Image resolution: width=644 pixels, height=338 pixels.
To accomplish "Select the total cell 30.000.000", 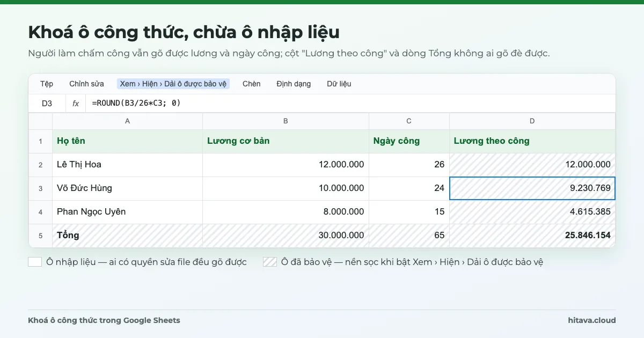I will coord(286,236).
